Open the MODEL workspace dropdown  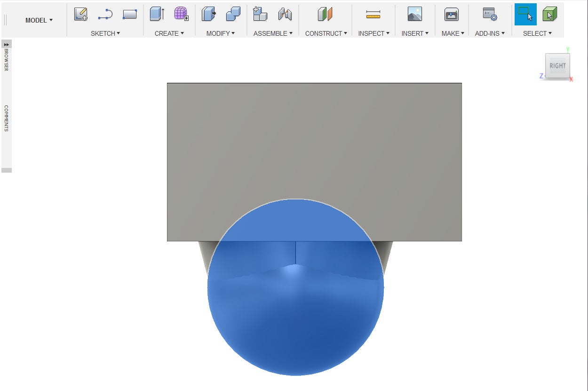39,20
